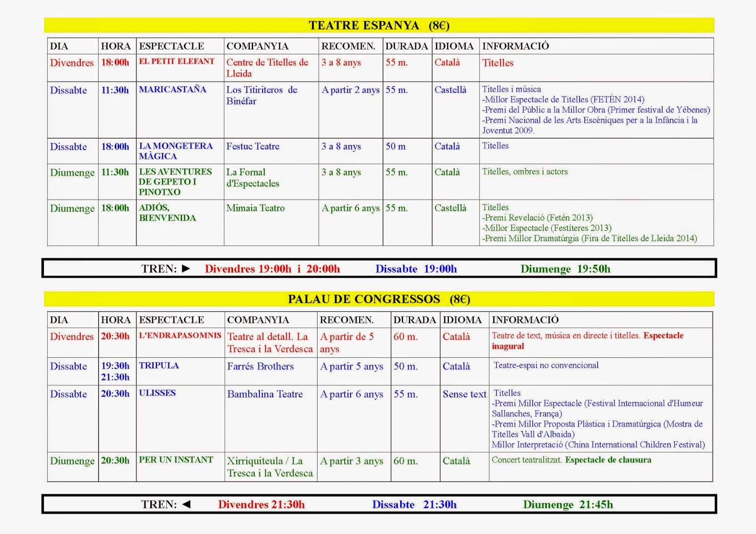Viewport: 756px width, 534px height.
Task: Click the ADIÓS, BIENVENIDA show title
Action: [x=167, y=212]
